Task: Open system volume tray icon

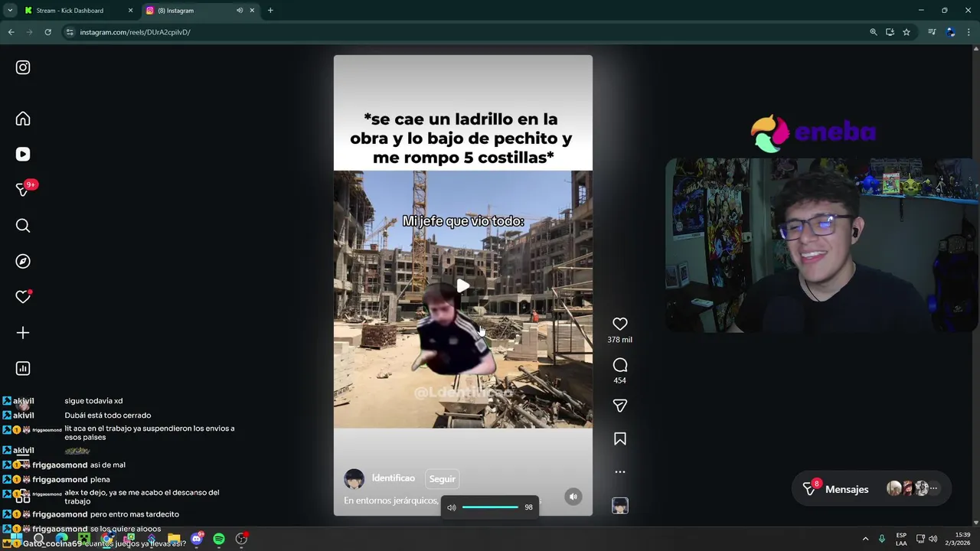Action: 933,539
